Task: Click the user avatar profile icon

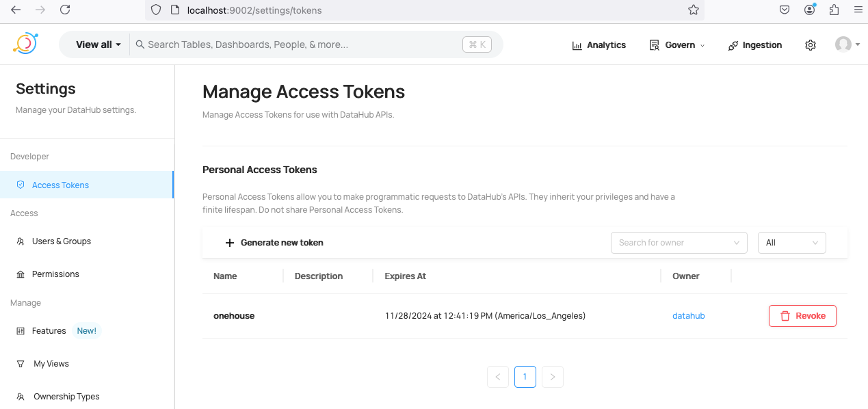Action: (843, 44)
